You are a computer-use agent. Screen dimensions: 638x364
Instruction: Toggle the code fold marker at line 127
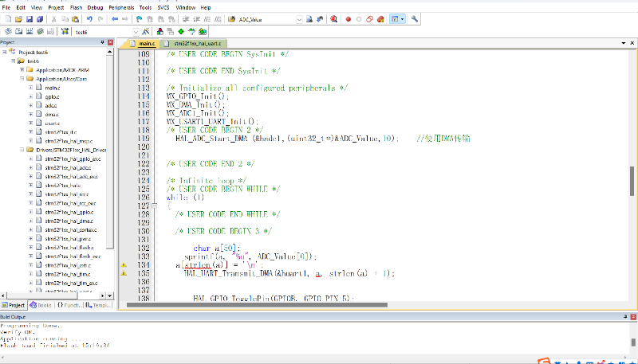pyautogui.click(x=154, y=205)
